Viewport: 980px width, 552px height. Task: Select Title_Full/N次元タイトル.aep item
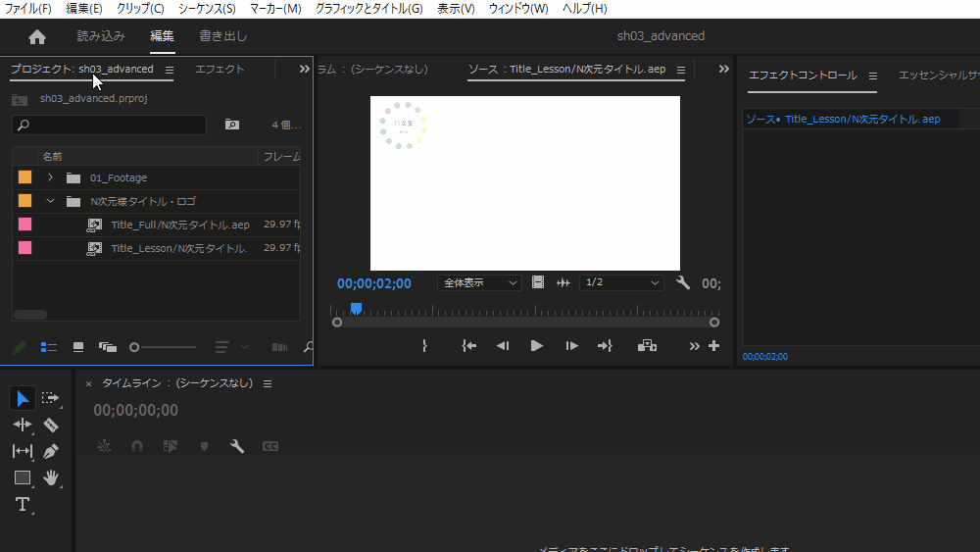180,225
